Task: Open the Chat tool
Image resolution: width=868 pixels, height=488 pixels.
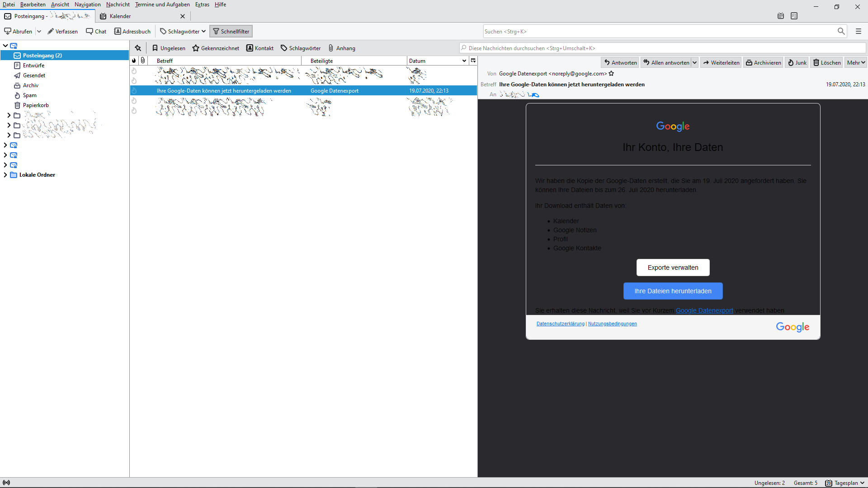Action: click(x=96, y=32)
